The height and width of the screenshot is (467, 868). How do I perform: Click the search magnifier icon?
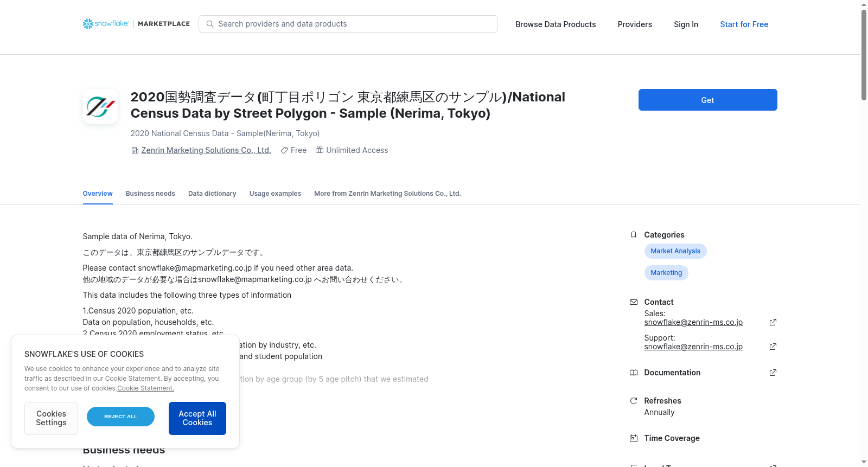210,24
